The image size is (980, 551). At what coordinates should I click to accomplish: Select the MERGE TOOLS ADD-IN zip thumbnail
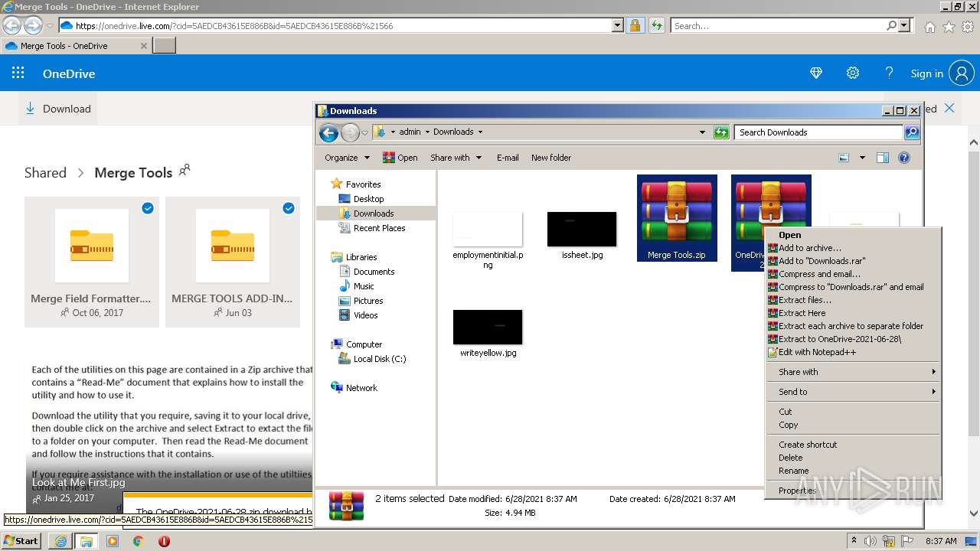click(233, 246)
